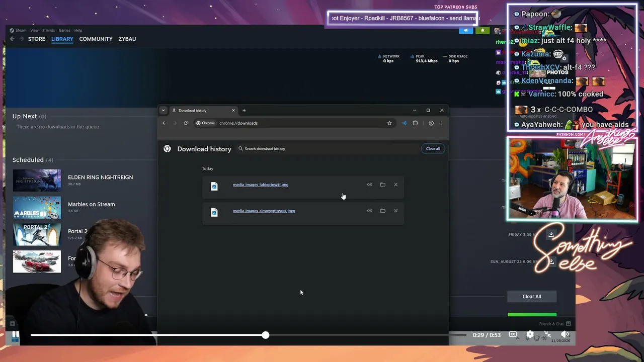Show media_images_lubieptoszki.png in folder

(x=383, y=185)
